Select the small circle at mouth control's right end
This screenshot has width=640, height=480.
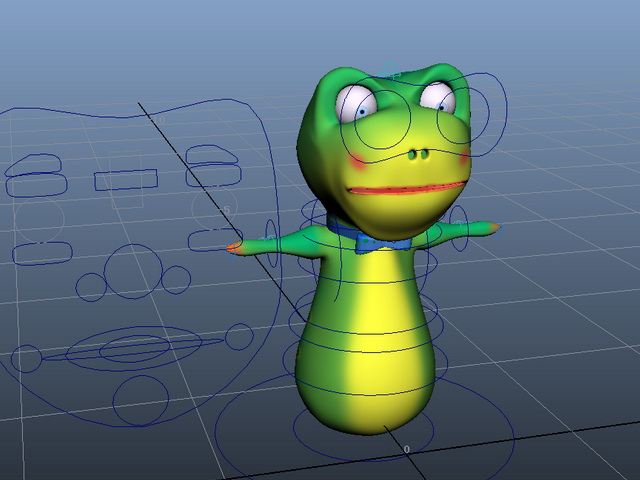239,336
